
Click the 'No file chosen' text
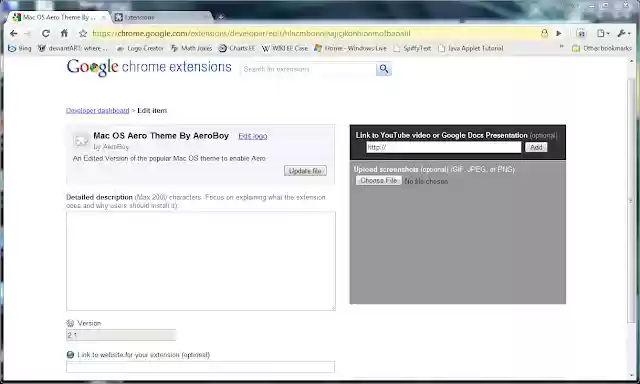pyautogui.click(x=426, y=181)
